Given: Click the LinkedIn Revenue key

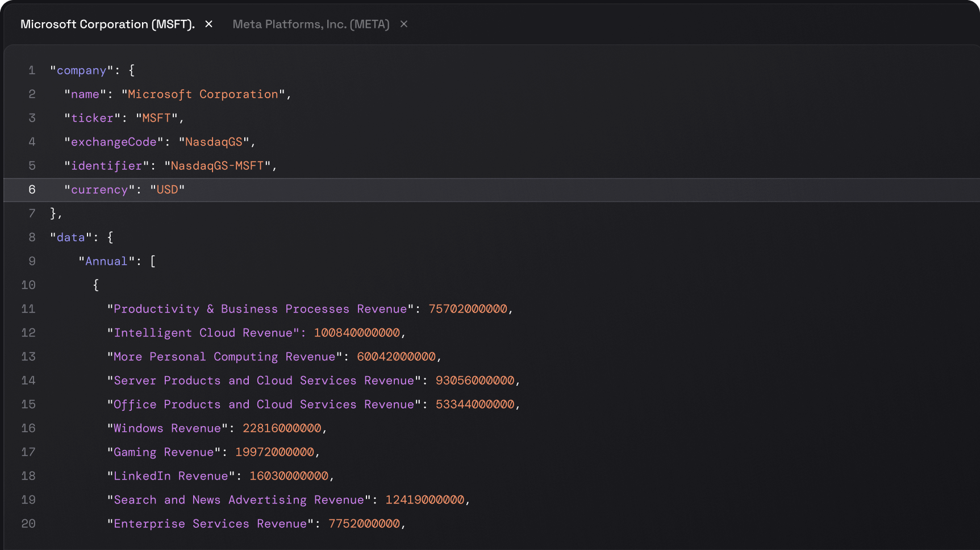Looking at the screenshot, I should [171, 476].
